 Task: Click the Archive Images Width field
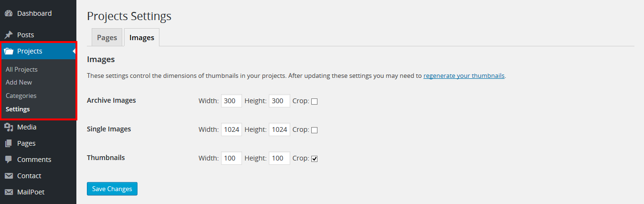232,101
